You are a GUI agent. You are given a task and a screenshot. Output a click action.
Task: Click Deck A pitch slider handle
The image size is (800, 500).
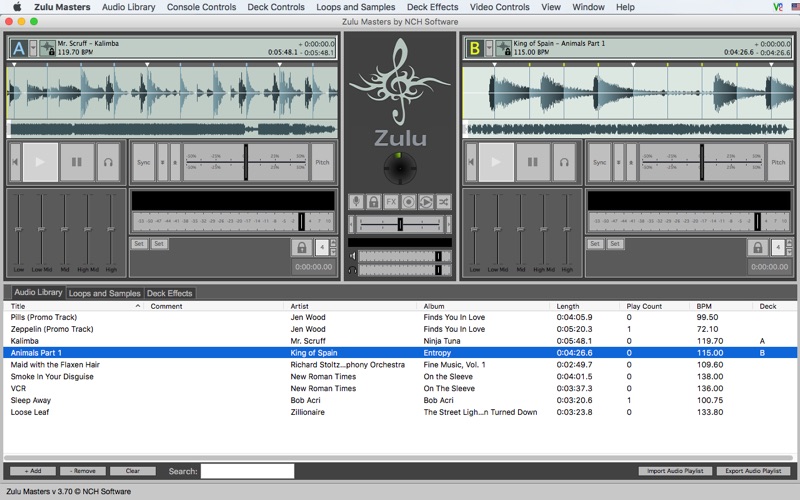(246, 162)
